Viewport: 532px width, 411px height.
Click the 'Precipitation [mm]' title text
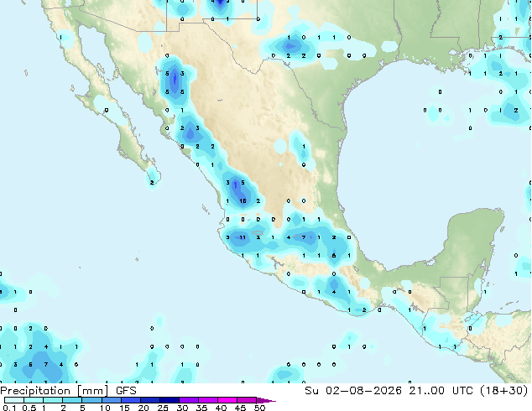click(x=55, y=391)
